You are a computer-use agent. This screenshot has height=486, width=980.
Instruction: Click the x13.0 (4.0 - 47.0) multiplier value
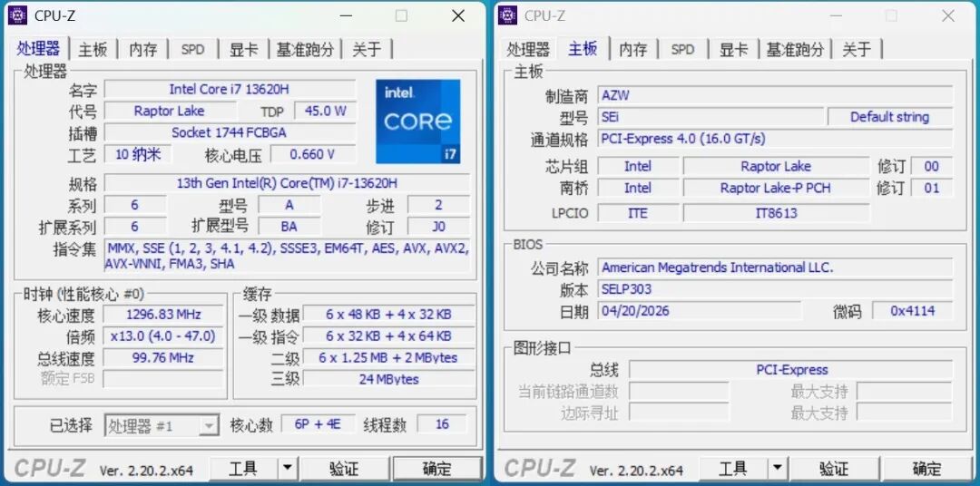[163, 336]
